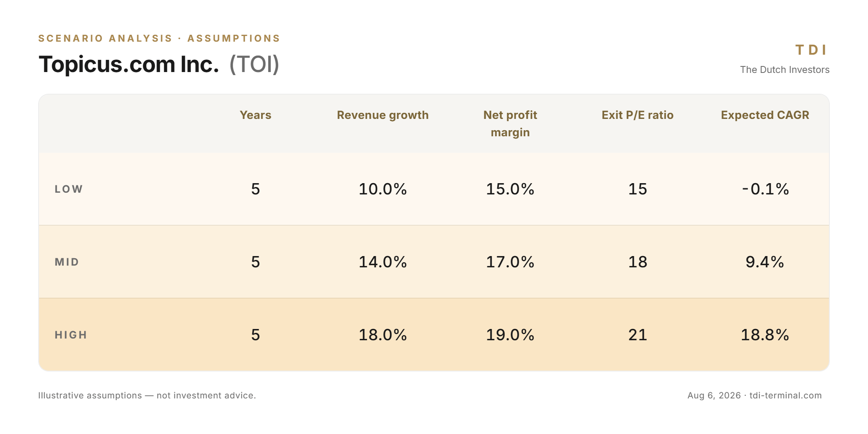Screen dimensions: 868x434
Task: Click the Exit P/E ratio header
Action: tap(638, 115)
